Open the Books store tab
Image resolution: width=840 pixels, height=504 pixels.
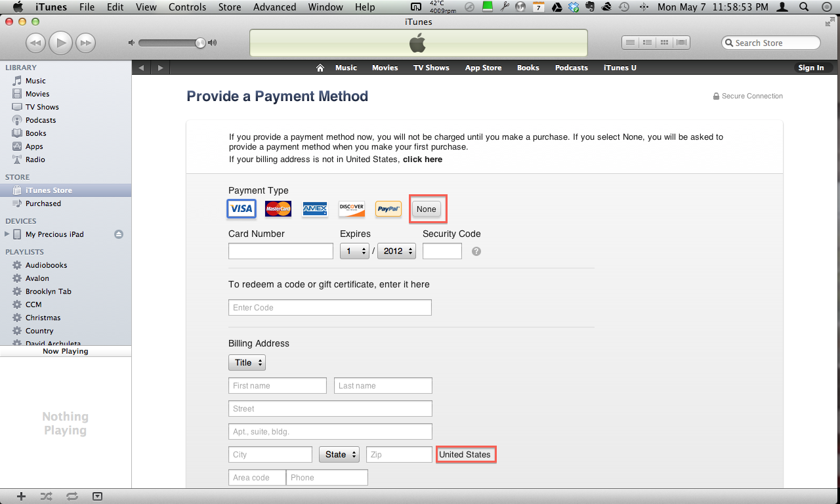coord(528,68)
